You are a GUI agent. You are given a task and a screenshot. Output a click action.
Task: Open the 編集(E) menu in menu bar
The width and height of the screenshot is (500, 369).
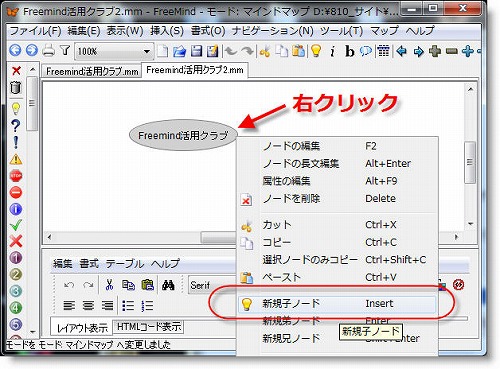[84, 31]
